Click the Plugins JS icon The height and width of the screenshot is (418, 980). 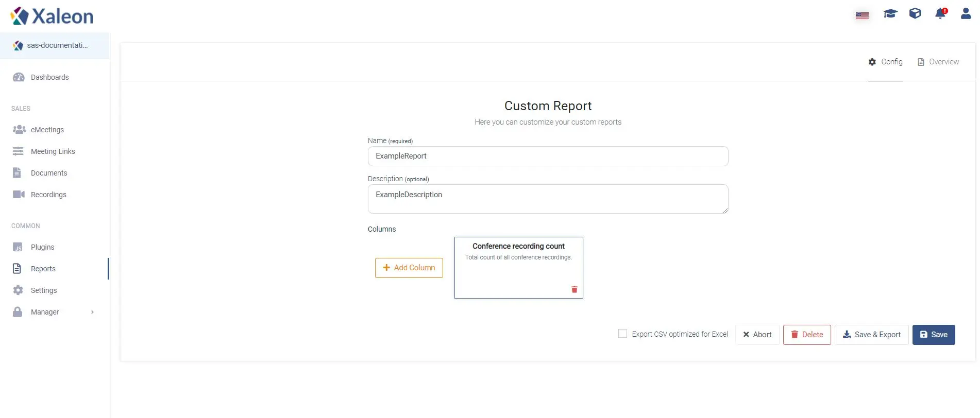point(18,247)
